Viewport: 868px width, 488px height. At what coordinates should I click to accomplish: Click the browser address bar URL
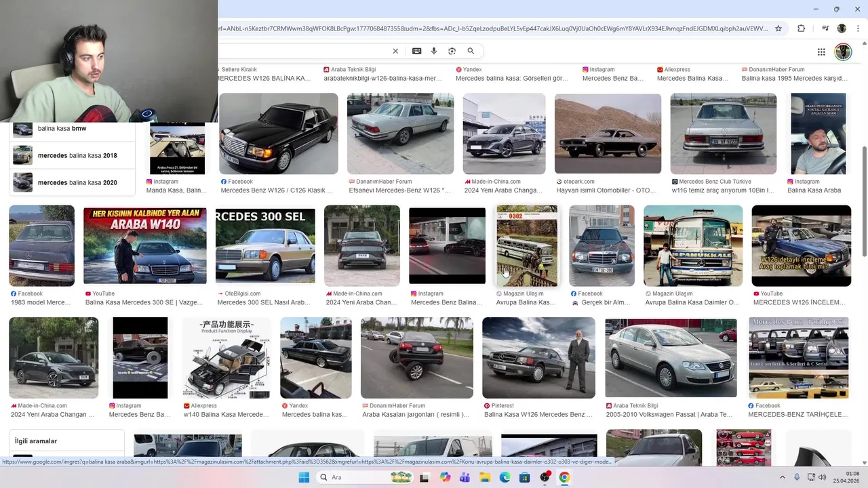493,28
